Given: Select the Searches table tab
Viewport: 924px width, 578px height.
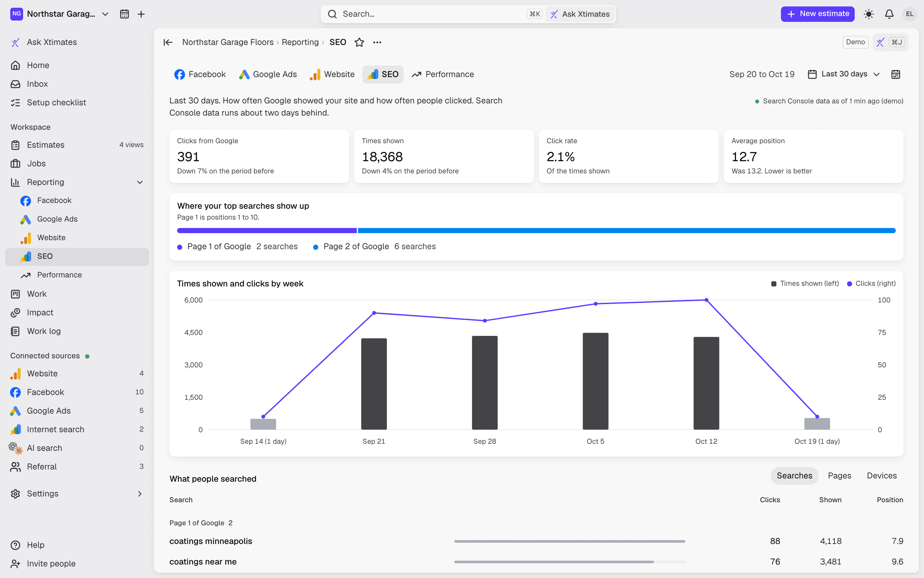Looking at the screenshot, I should [x=794, y=476].
